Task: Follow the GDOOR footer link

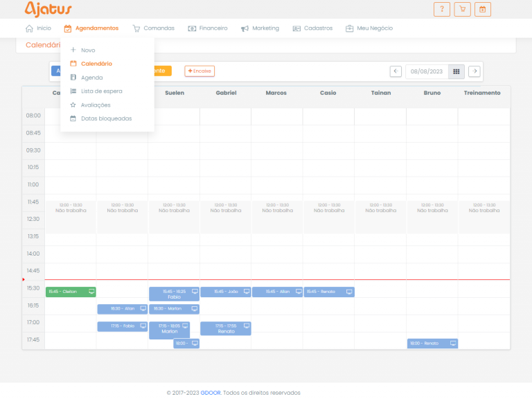Action: coord(210,392)
